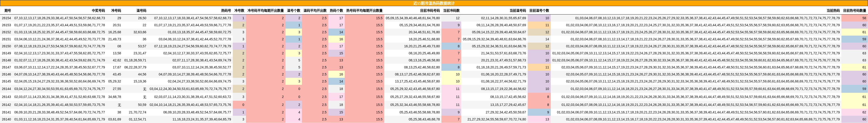Select period number 26140
This screenshot has height=123, width=868.
(6, 119)
